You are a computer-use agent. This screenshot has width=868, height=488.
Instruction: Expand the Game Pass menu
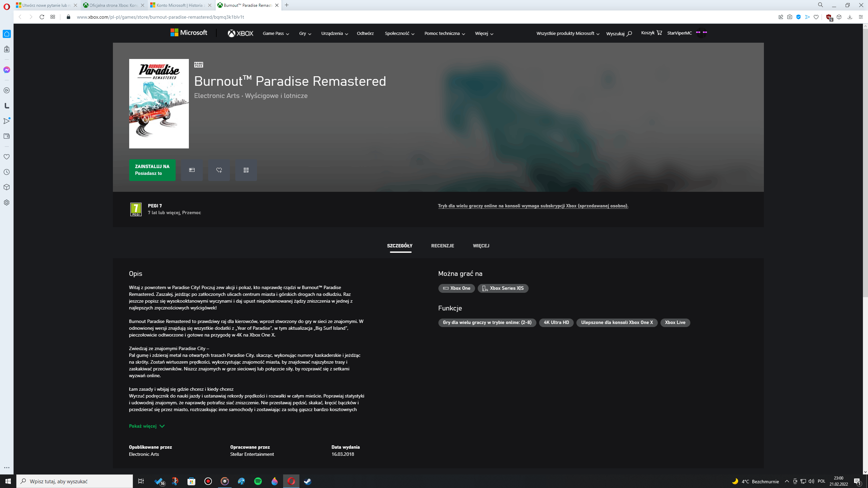(276, 34)
